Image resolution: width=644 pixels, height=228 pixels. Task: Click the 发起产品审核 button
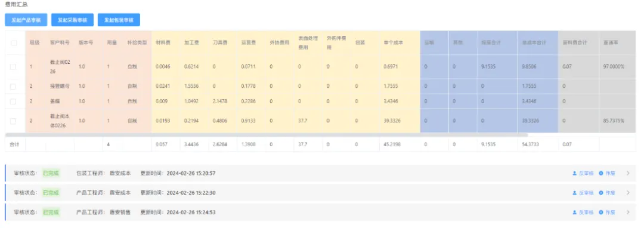[26, 20]
